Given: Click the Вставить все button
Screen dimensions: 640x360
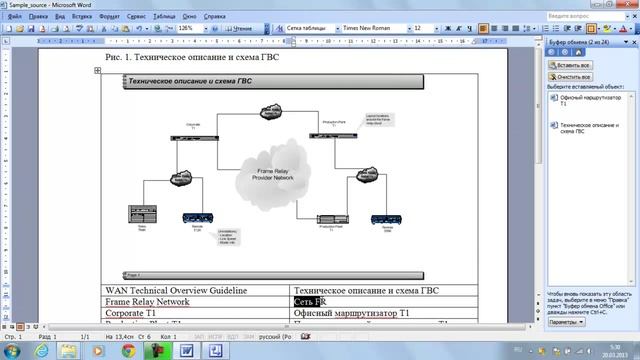Looking at the screenshot, I should pyautogui.click(x=570, y=65).
